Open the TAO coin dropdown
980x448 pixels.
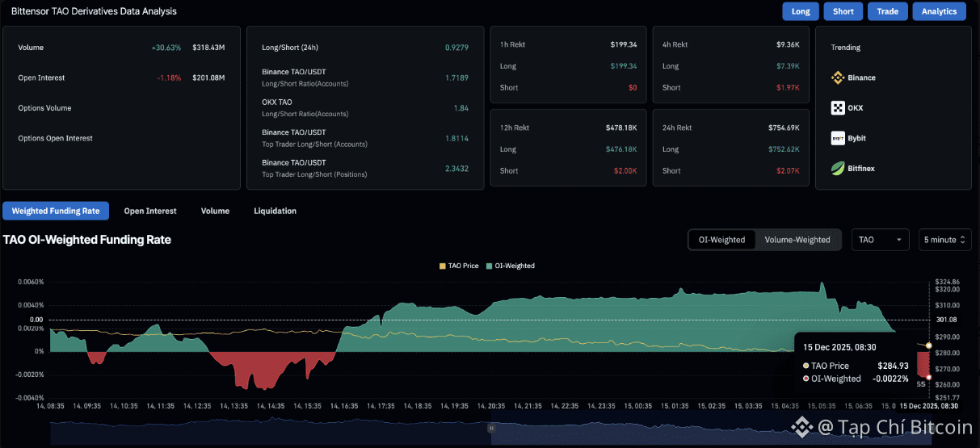(x=880, y=240)
